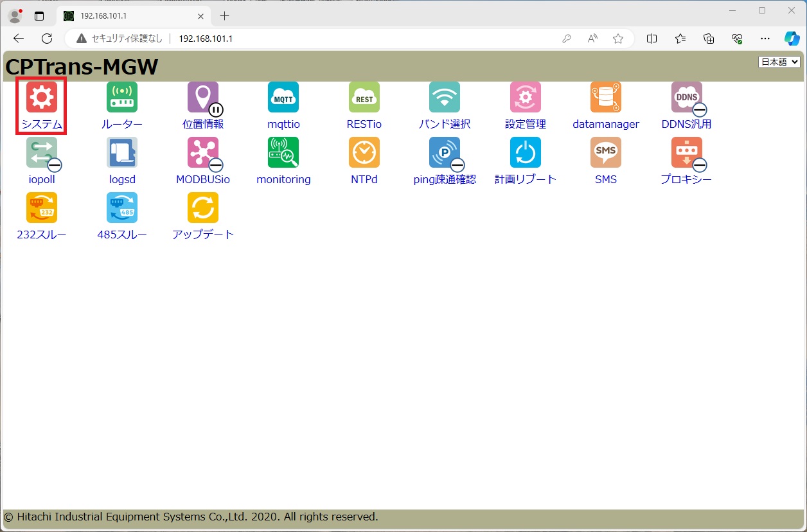Open the Favorites list

click(x=680, y=39)
